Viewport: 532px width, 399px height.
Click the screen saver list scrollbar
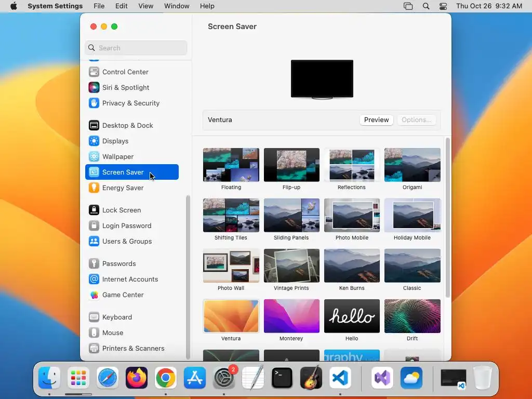tap(447, 218)
